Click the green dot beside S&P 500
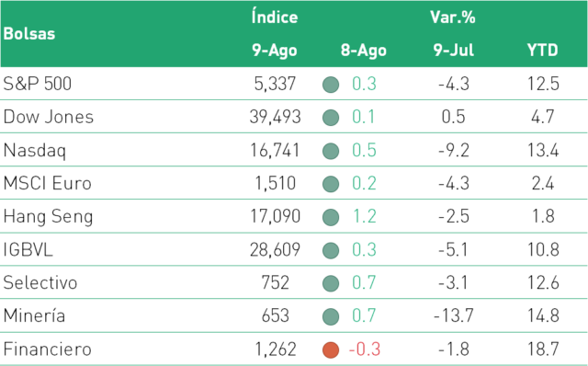588x366 pixels. pos(331,85)
